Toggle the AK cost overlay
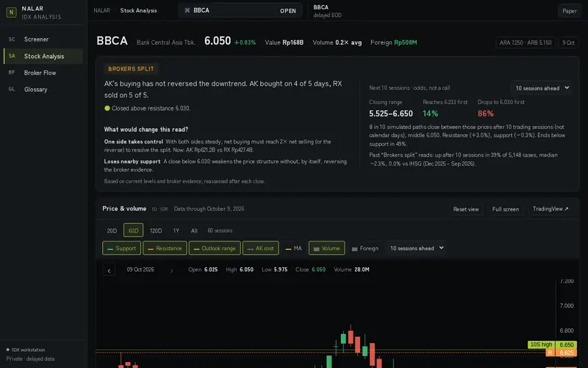This screenshot has height=368, width=588. tap(261, 248)
